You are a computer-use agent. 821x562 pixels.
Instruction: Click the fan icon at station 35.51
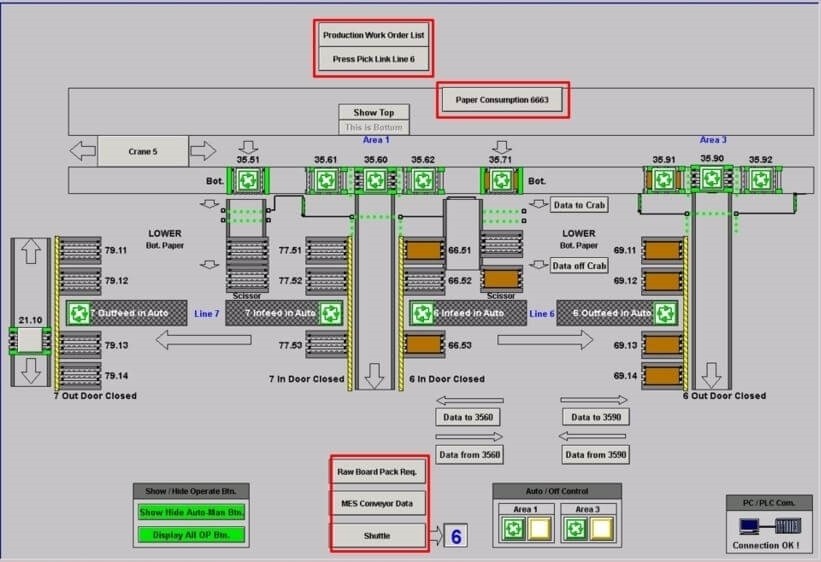pyautogui.click(x=246, y=181)
